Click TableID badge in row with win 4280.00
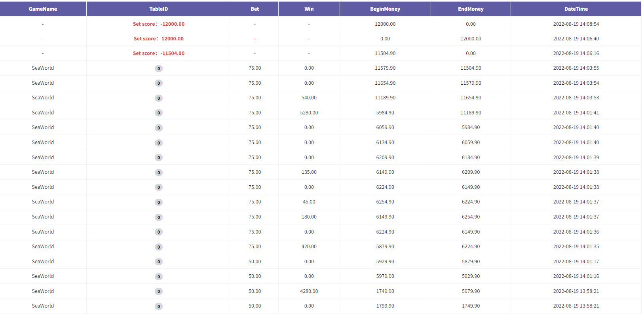Viewport: 644px width, 323px height. [159, 291]
